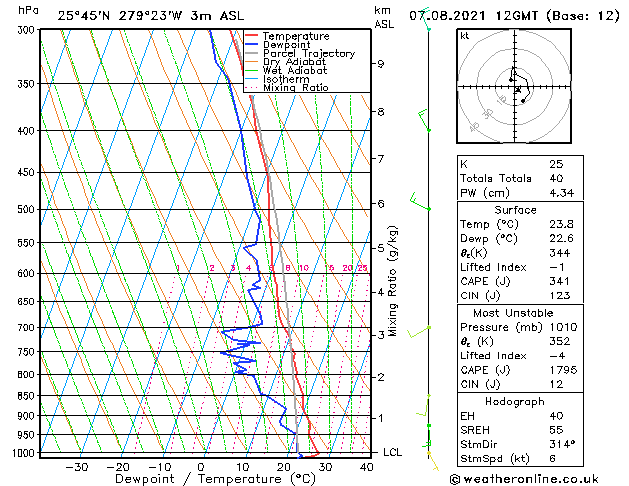Click the Dry Adiabat legend entry
Image resolution: width=629 pixels, height=486 pixels.
285,62
